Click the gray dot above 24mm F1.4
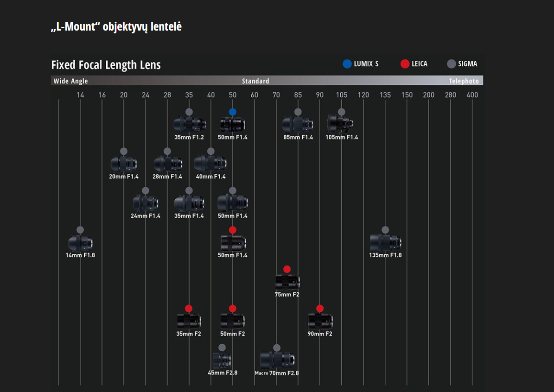 [145, 191]
